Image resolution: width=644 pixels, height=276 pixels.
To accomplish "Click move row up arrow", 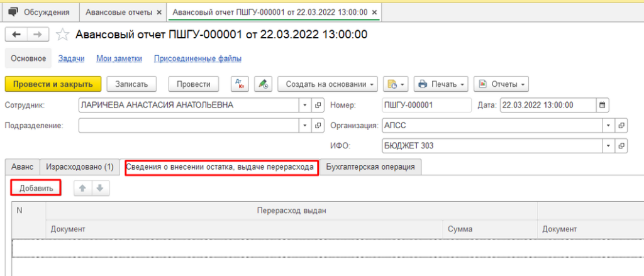I will (x=82, y=188).
